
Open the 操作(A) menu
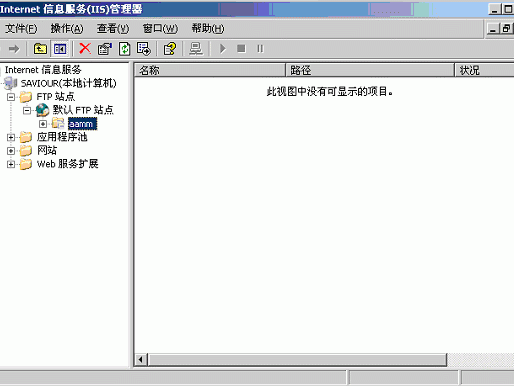click(67, 29)
